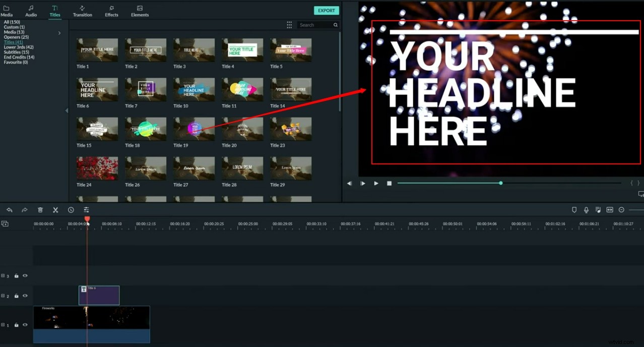644x347 pixels.
Task: Expand the Media category in the sidebar
Action: click(59, 32)
